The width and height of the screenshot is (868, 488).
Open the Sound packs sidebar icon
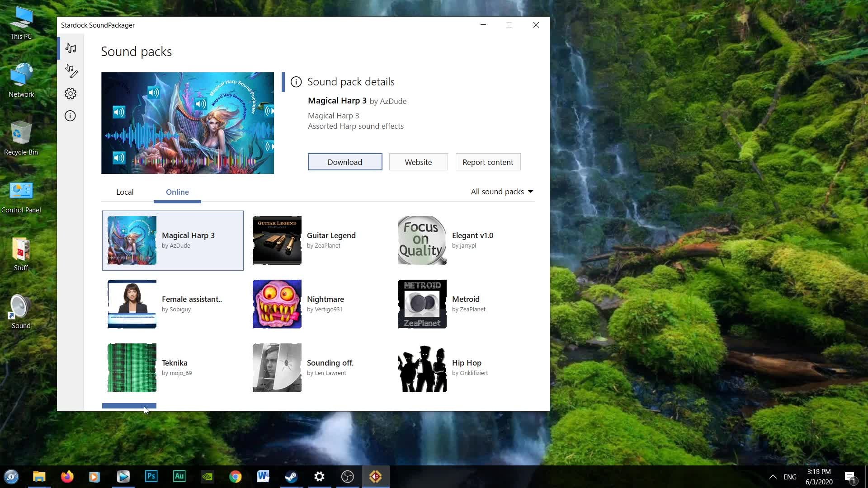[71, 48]
